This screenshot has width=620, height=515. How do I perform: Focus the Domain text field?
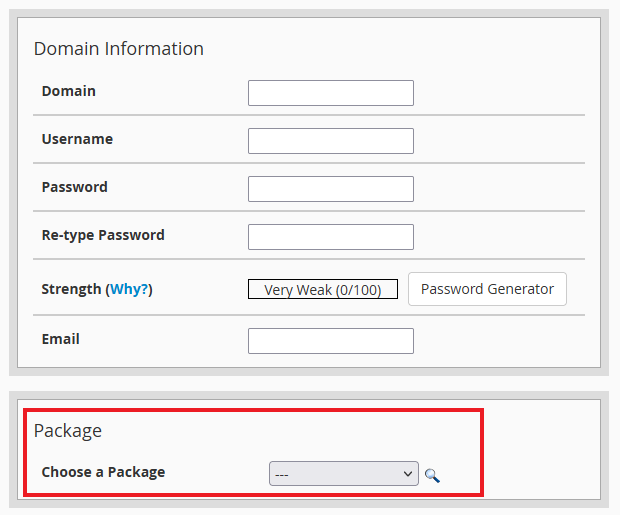tap(330, 93)
